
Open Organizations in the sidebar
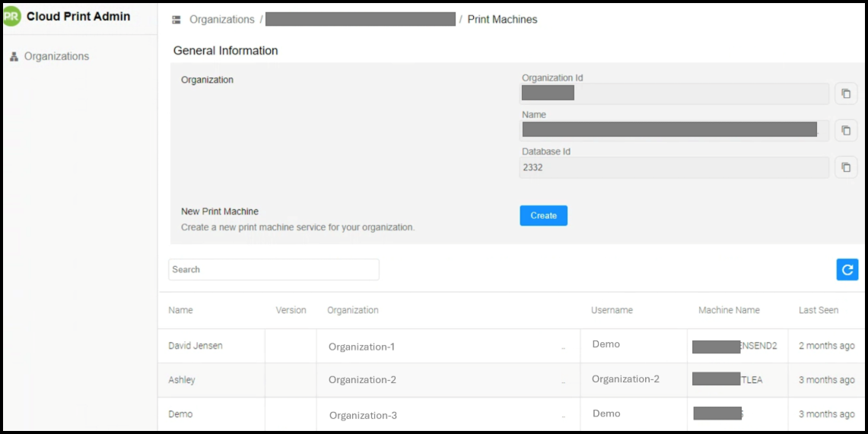coord(56,56)
